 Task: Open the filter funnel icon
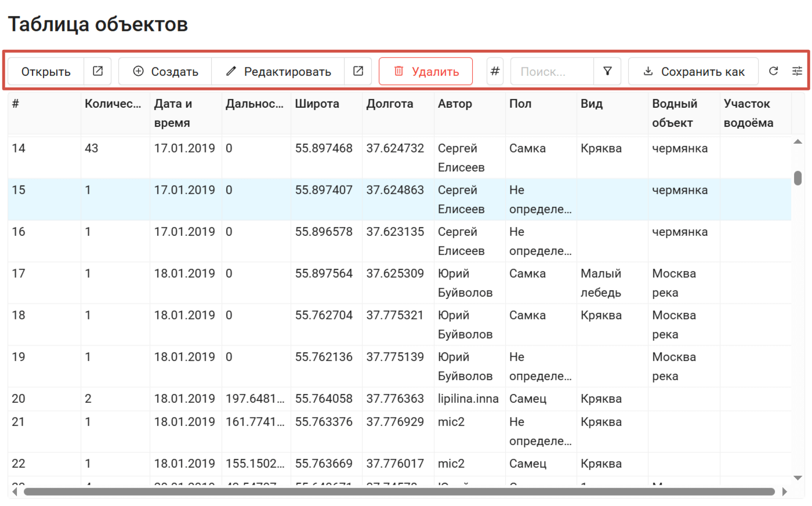tap(607, 71)
